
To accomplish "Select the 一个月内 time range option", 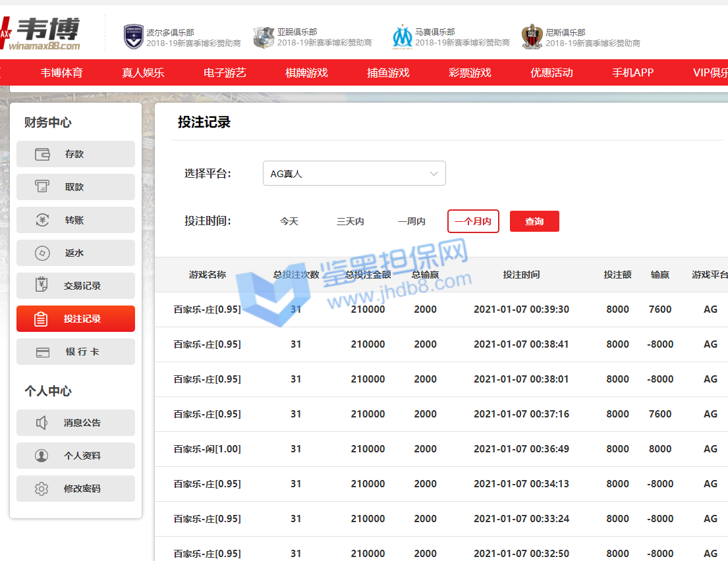I will point(473,221).
